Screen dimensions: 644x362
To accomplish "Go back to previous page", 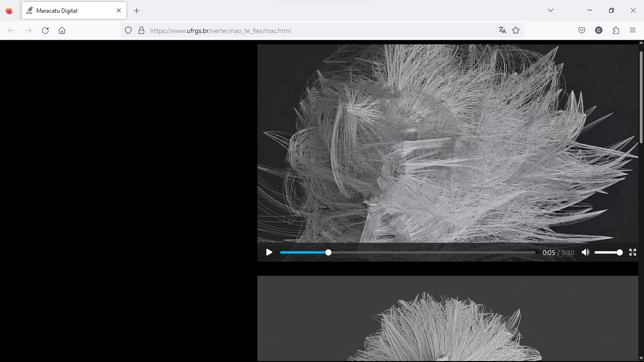I will point(11,31).
